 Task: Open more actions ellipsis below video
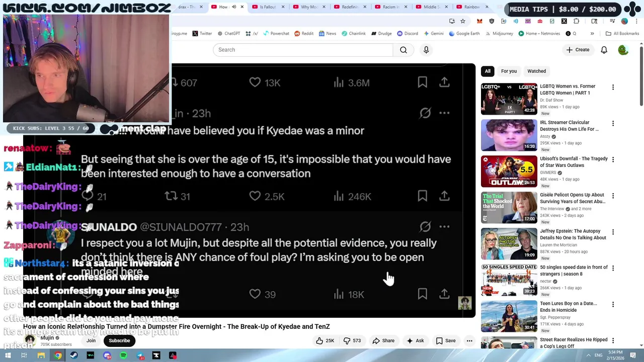pos(469,341)
